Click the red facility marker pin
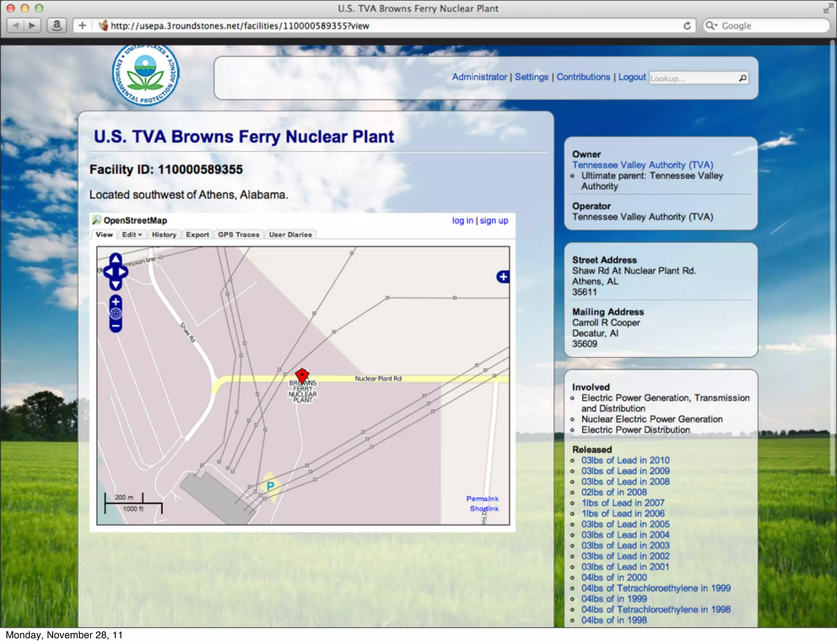Viewport: 837px width, 644px height. [302, 375]
